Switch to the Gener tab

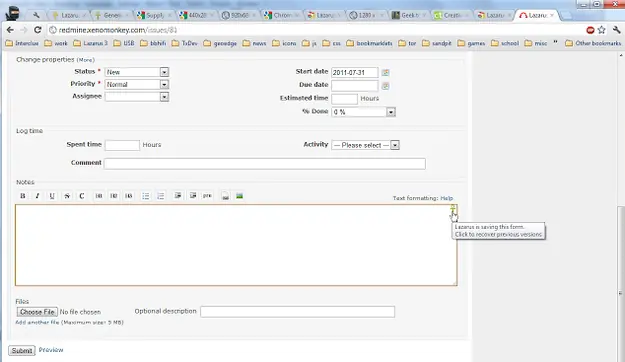[111, 15]
